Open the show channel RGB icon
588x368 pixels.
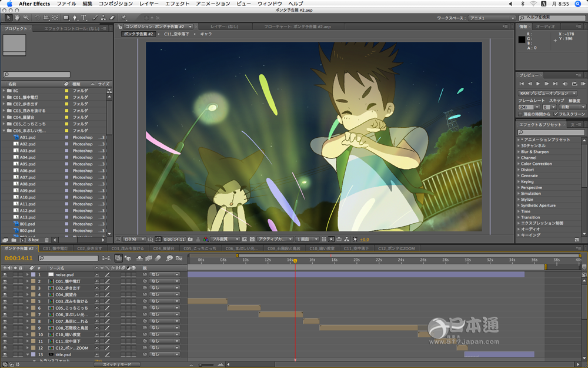[205, 239]
